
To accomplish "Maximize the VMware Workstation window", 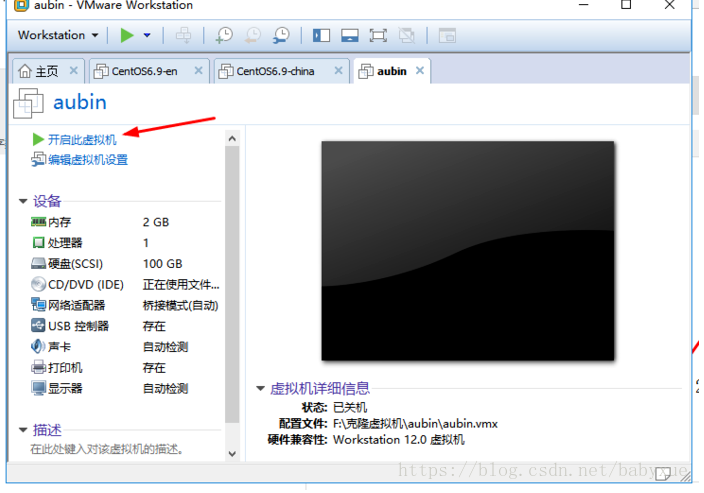I will 626,4.
